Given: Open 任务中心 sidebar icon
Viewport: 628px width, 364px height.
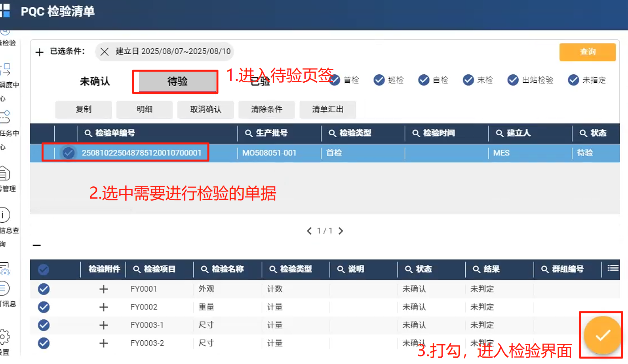Looking at the screenshot, I should click(5, 117).
